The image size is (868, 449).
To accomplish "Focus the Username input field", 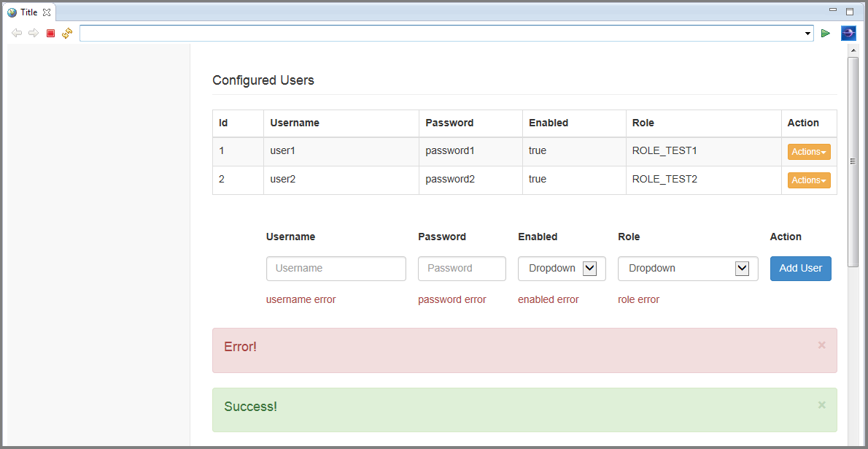I will (x=336, y=269).
